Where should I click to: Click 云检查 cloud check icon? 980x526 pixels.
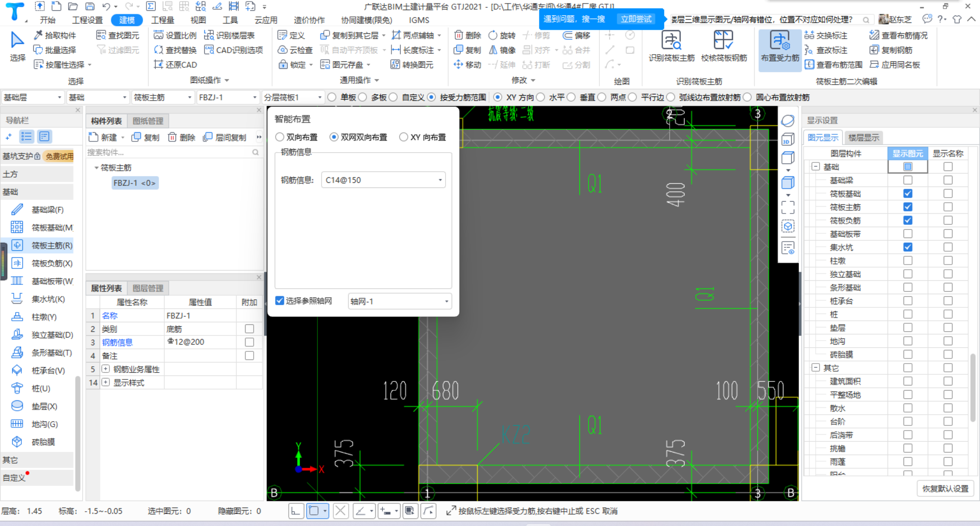282,50
